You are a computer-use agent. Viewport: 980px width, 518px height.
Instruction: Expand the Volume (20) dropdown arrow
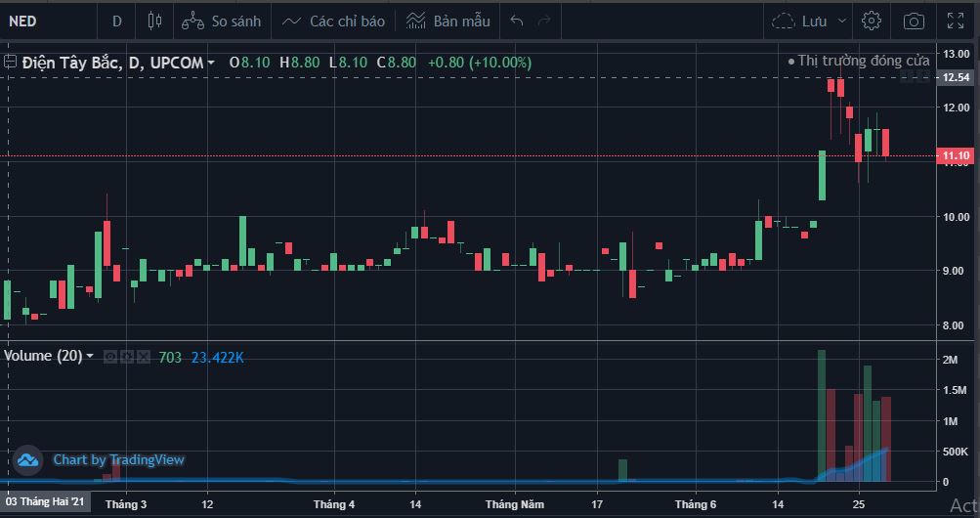[91, 357]
